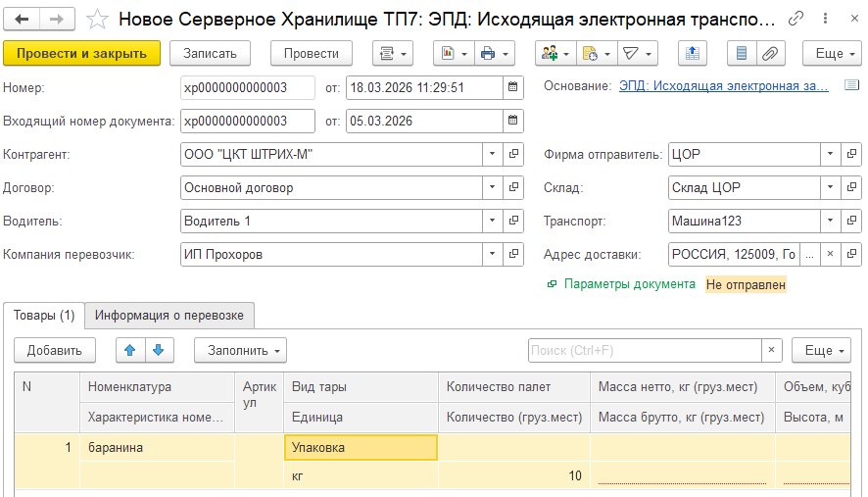Click the Количество палет column header
Viewport: 868px width, 497px height.
513,387
